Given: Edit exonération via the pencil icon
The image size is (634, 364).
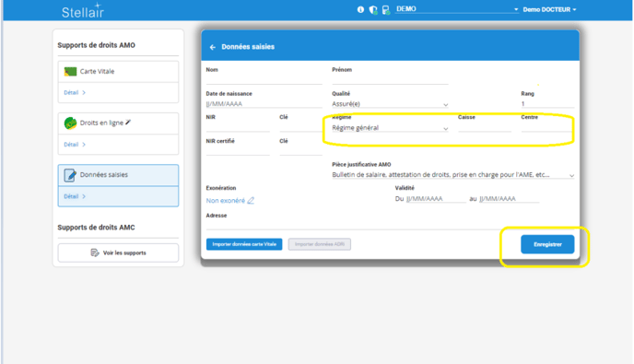Looking at the screenshot, I should tap(251, 201).
